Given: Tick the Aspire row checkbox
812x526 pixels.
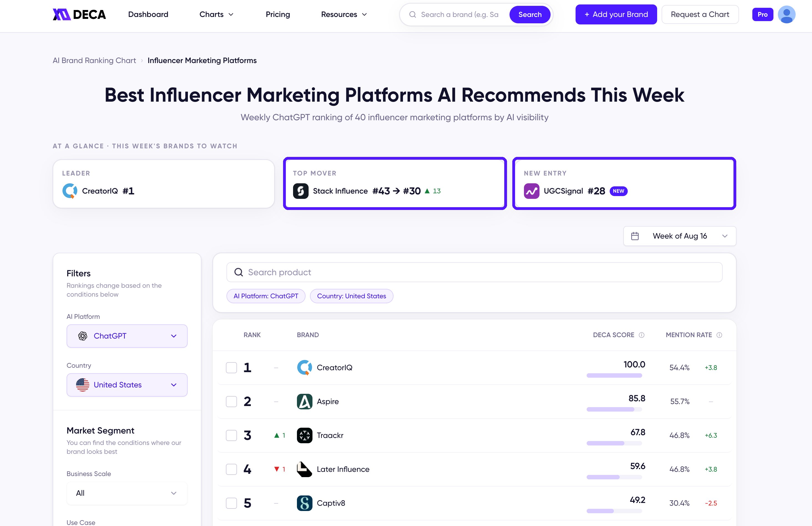Looking at the screenshot, I should 231,401.
